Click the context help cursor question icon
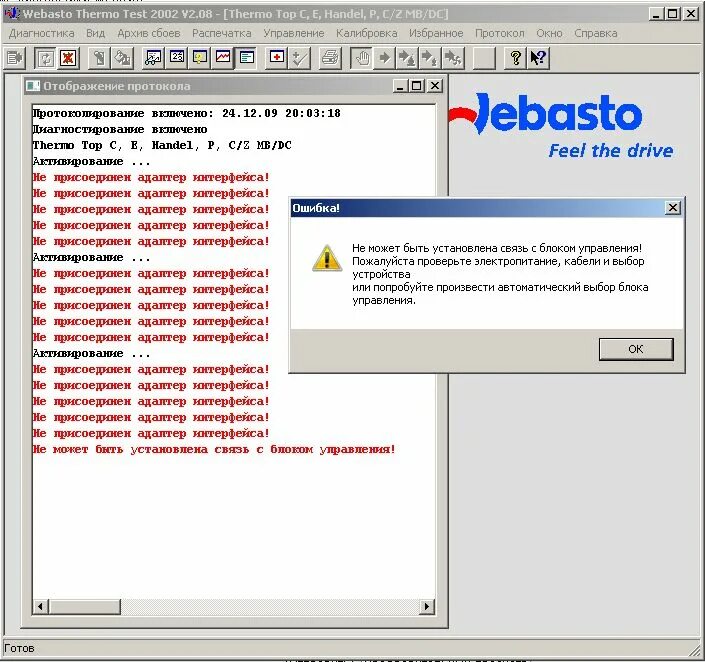Image resolution: width=705 pixels, height=662 pixels. tap(538, 58)
